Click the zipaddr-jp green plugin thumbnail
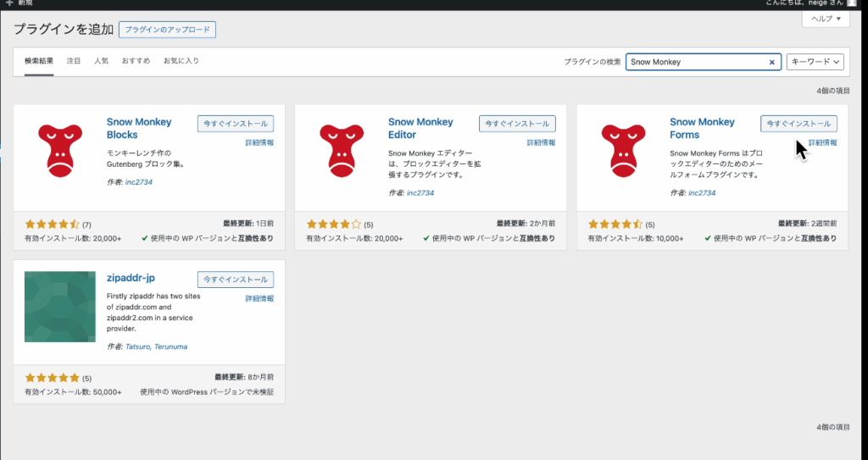 click(59, 307)
